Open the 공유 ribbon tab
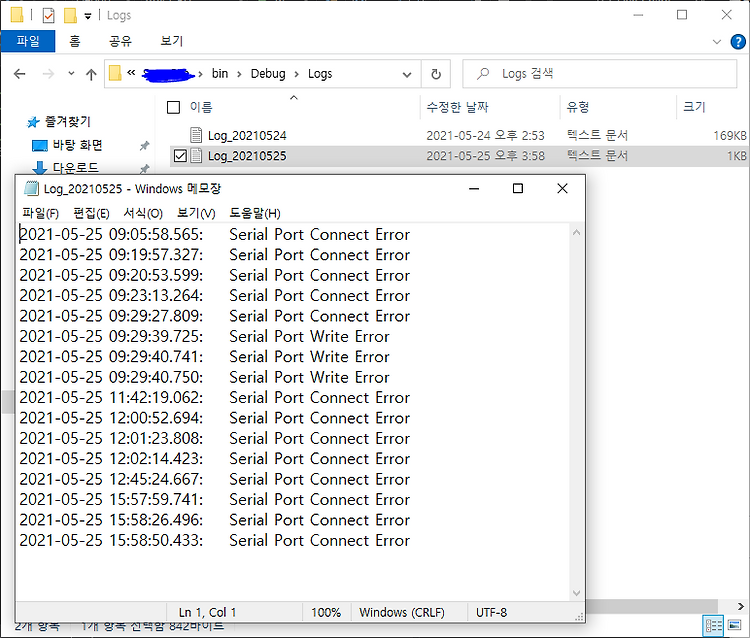This screenshot has height=638, width=750. pos(120,41)
